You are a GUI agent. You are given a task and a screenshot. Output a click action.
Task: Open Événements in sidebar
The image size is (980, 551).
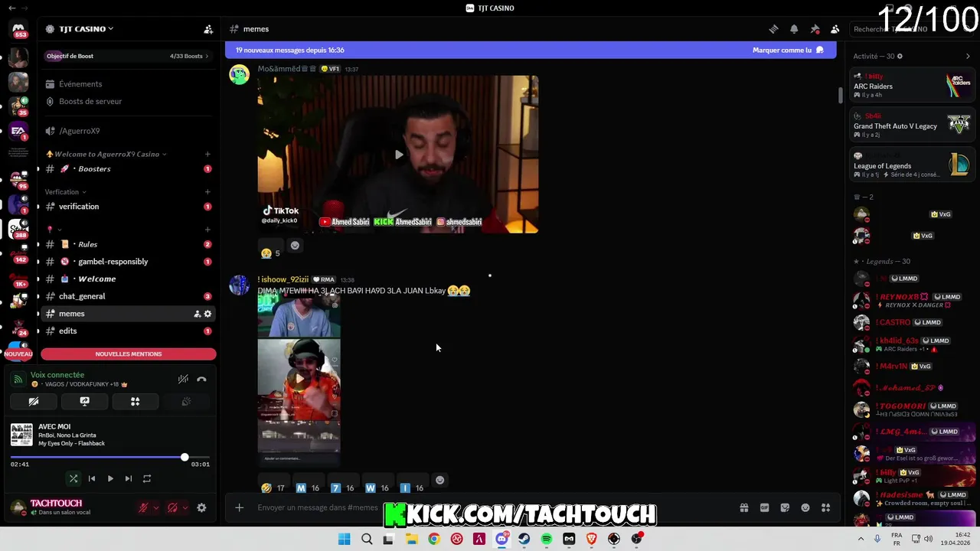point(129,84)
